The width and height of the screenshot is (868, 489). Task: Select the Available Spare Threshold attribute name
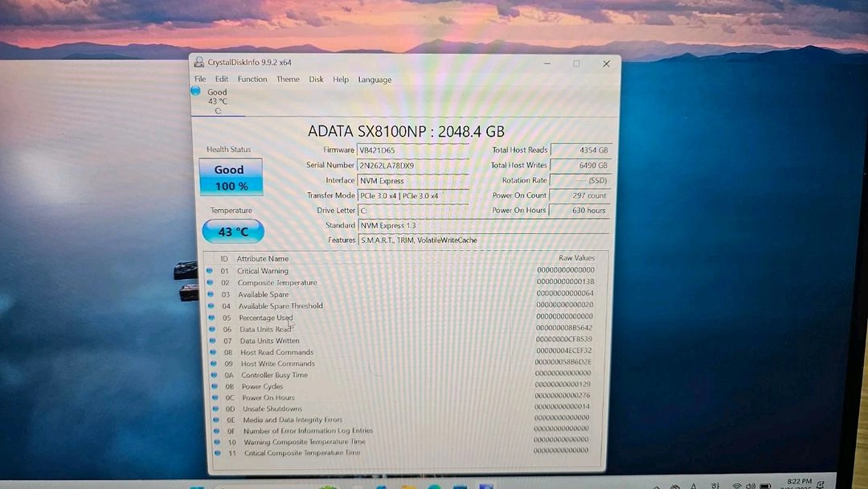pyautogui.click(x=280, y=306)
